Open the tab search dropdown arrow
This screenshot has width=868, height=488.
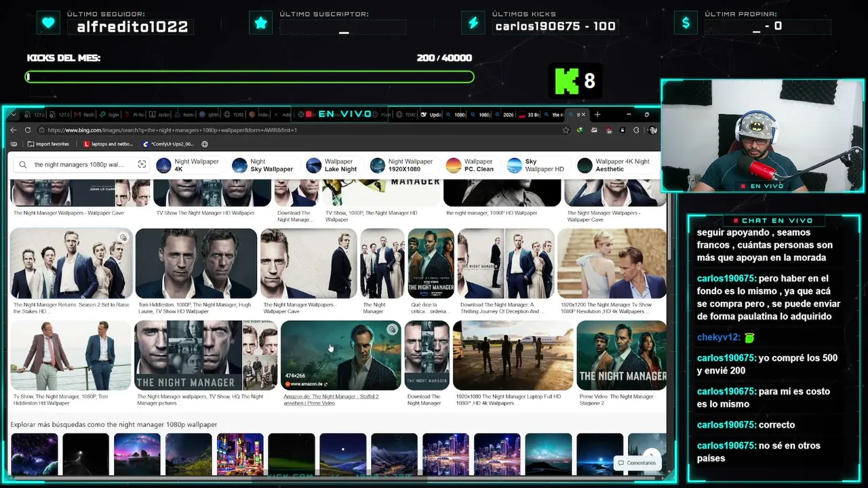(x=12, y=115)
